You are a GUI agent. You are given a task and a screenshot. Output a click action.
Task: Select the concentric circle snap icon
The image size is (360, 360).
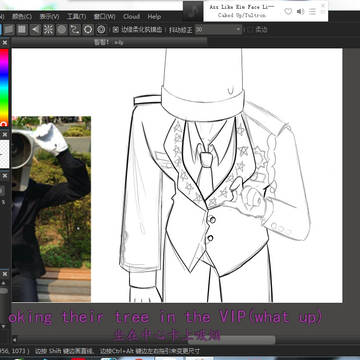pos(62,30)
